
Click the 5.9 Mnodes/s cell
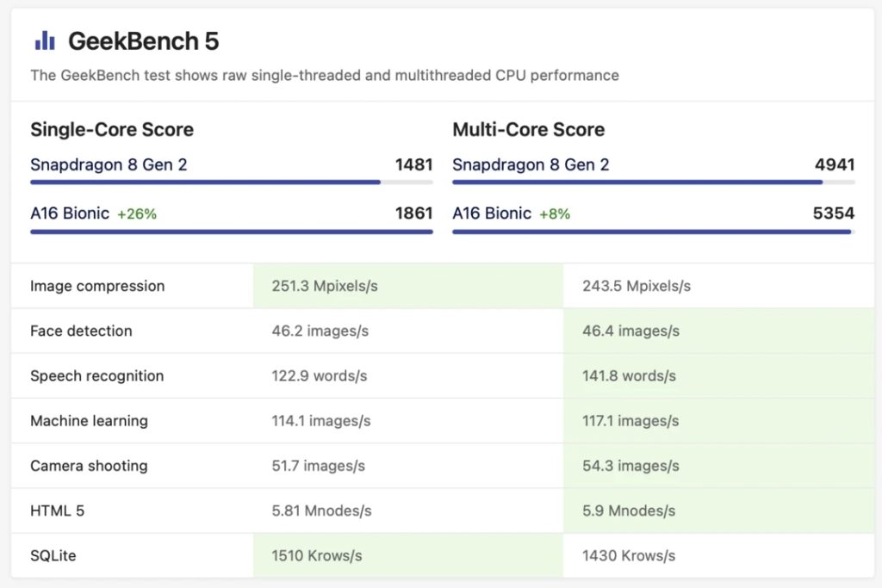[719, 511]
